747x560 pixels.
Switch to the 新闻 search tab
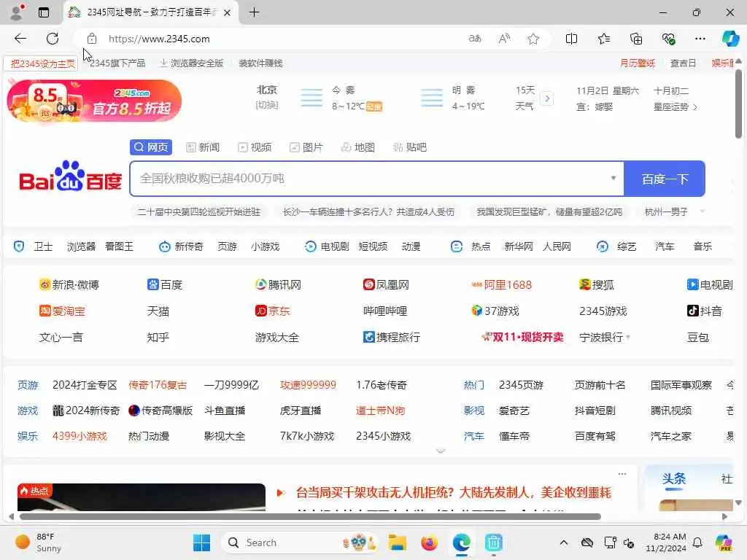pyautogui.click(x=203, y=147)
